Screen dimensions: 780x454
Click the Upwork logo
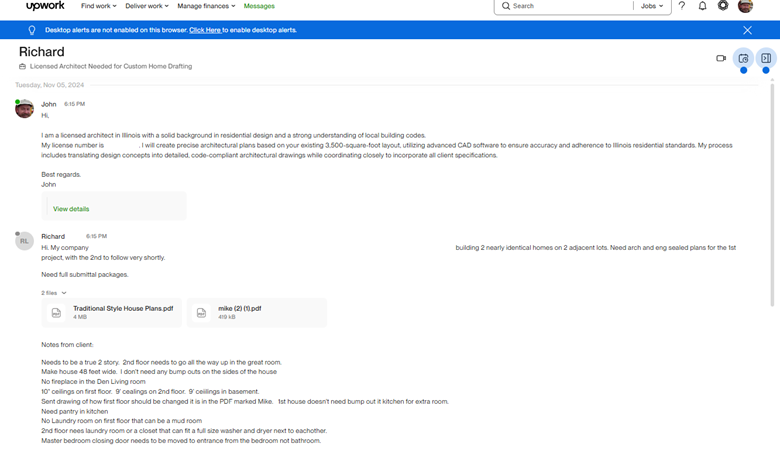[45, 6]
